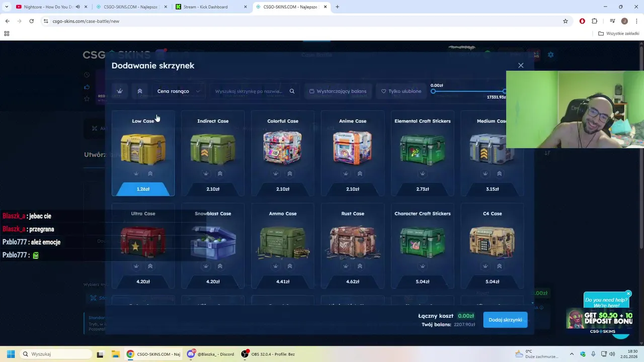This screenshot has width=644, height=362.
Task: Select the Ammo Case image
Action: coord(283,241)
